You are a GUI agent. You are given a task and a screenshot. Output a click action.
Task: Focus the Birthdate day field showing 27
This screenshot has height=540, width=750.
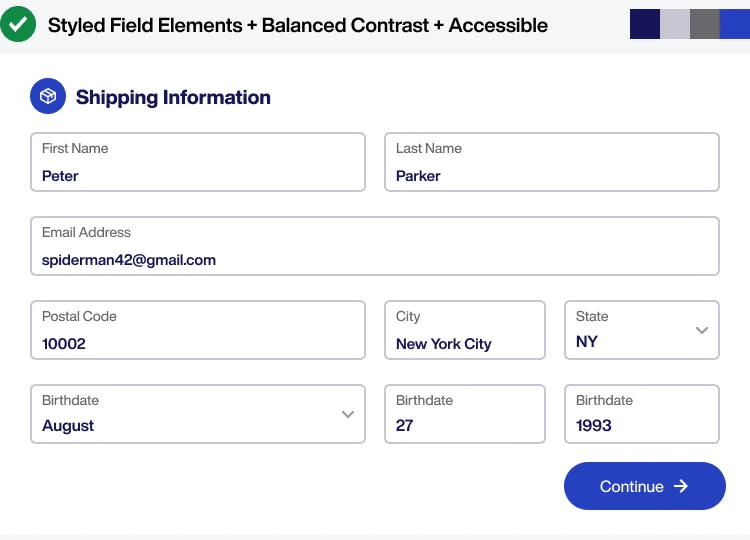[465, 414]
